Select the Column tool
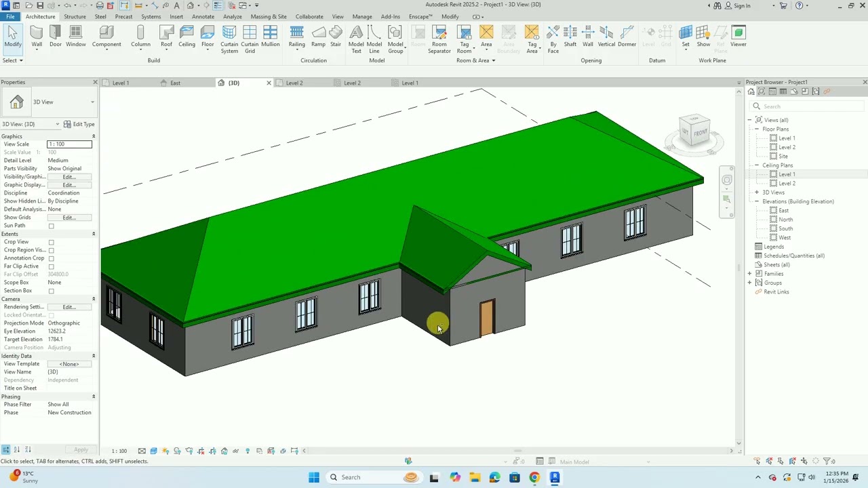868x488 pixels. 140,37
